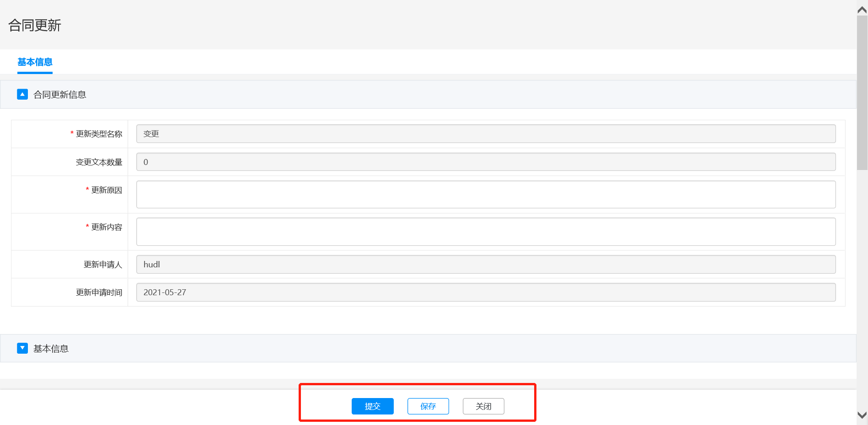Click the 合同更新信息 section header text
Screen dimensions: 868x425
tap(60, 95)
